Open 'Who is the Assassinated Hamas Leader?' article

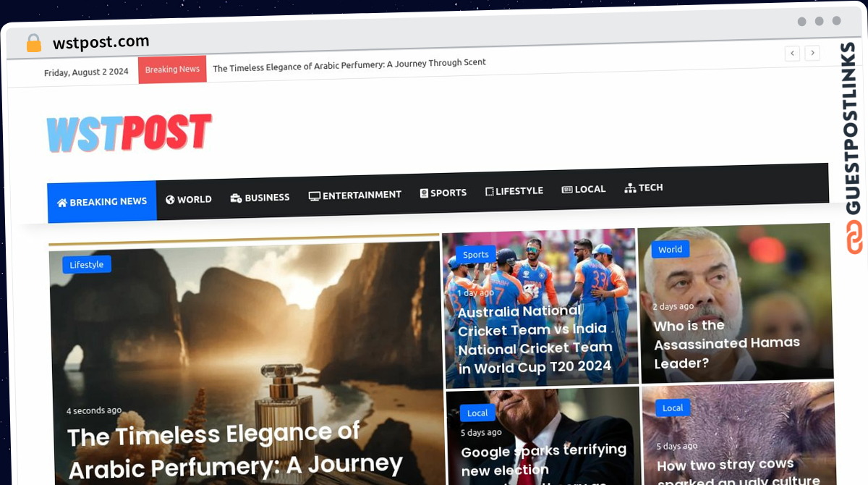point(727,344)
